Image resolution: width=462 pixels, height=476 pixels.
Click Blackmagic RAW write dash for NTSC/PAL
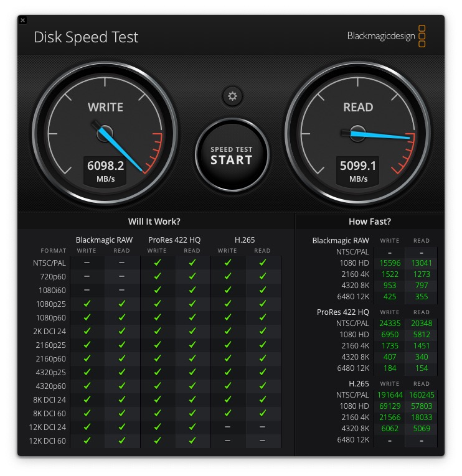coord(87,263)
